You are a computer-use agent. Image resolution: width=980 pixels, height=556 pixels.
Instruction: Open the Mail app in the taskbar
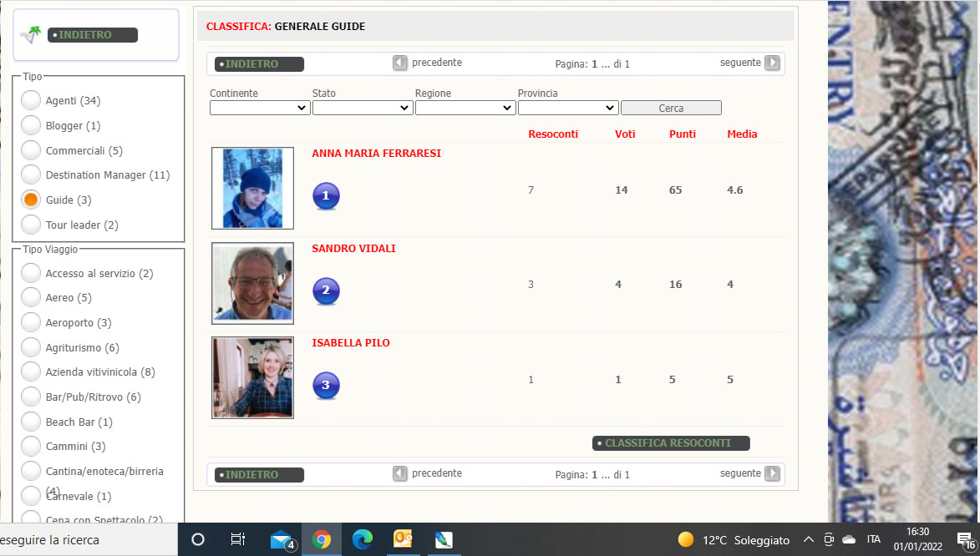point(282,540)
